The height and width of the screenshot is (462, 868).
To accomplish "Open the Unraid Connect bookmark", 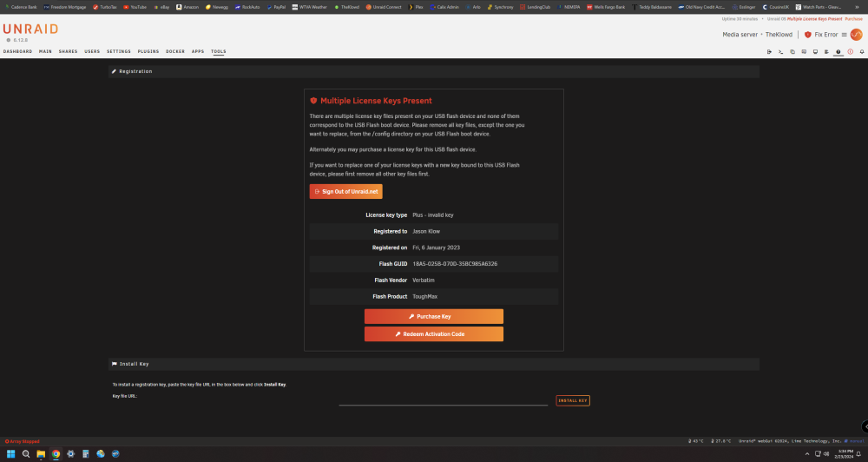I will [384, 7].
